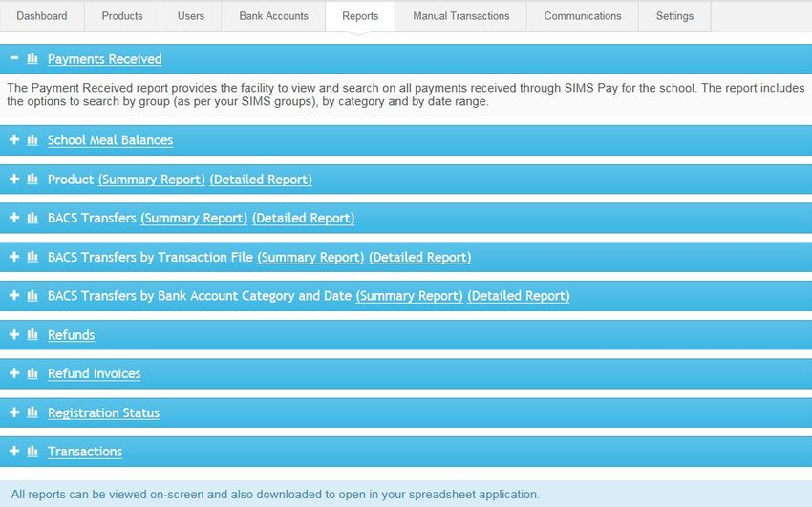
Task: Expand the Refunds section
Action: point(14,335)
